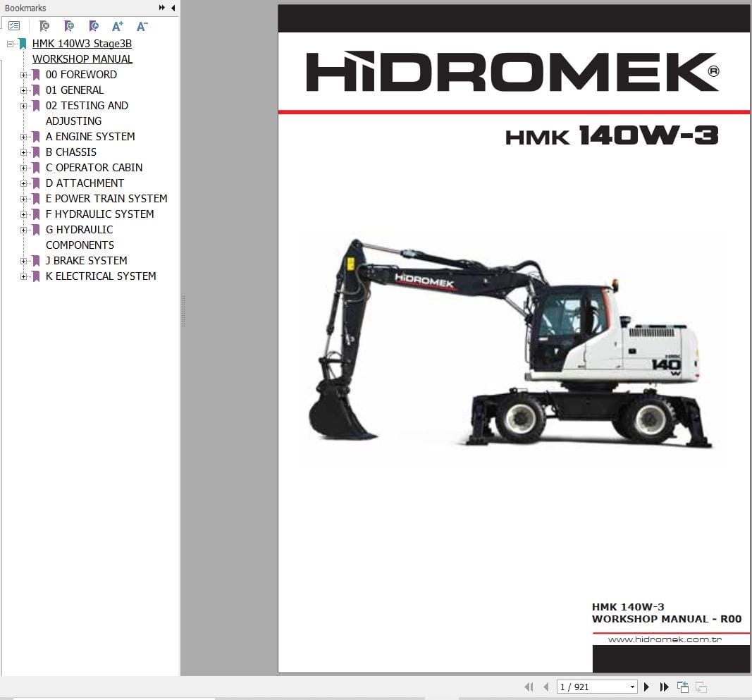Collapse the Bookmarks panel with left arrow
The width and height of the screenshot is (752, 700).
click(x=173, y=8)
